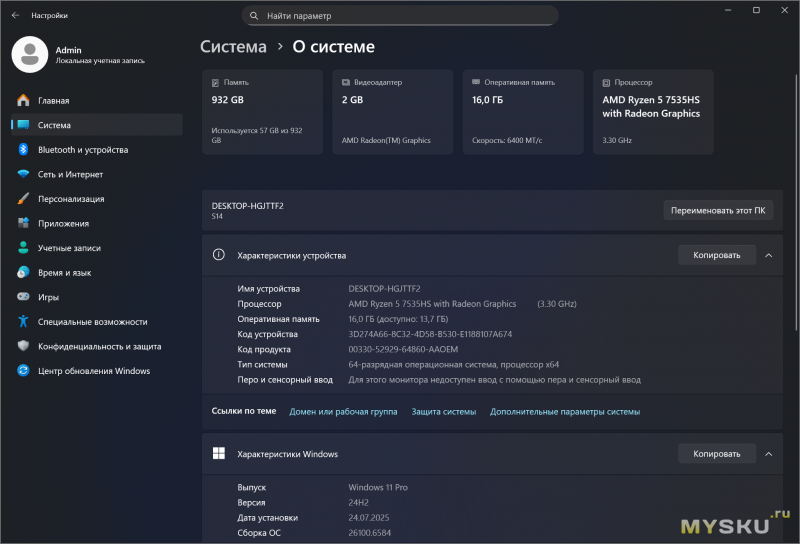Click the 24H2 version value

[358, 502]
